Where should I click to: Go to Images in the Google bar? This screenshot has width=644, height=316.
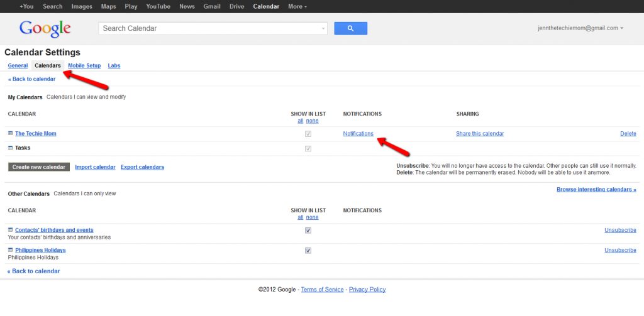pos(82,6)
